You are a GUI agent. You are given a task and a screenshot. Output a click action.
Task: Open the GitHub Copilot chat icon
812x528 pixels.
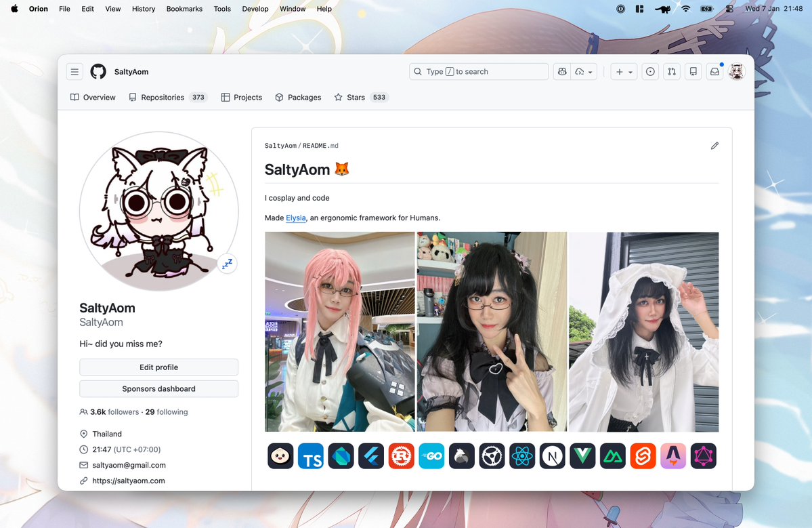coord(561,71)
